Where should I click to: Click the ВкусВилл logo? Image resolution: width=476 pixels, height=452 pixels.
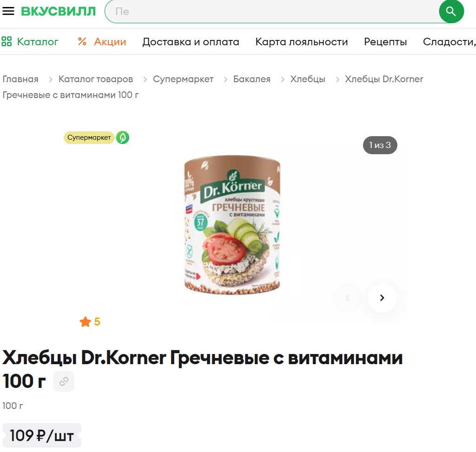tap(58, 11)
